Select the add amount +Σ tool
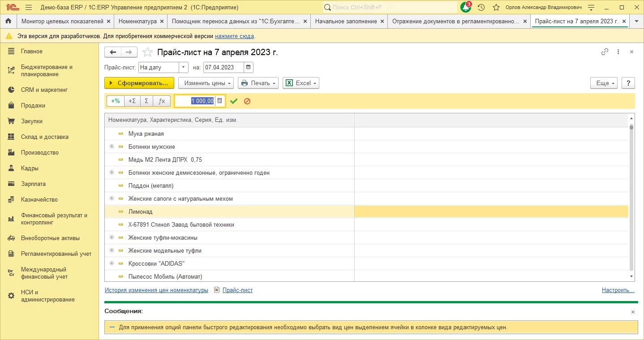This screenshot has height=340, width=644. point(132,101)
